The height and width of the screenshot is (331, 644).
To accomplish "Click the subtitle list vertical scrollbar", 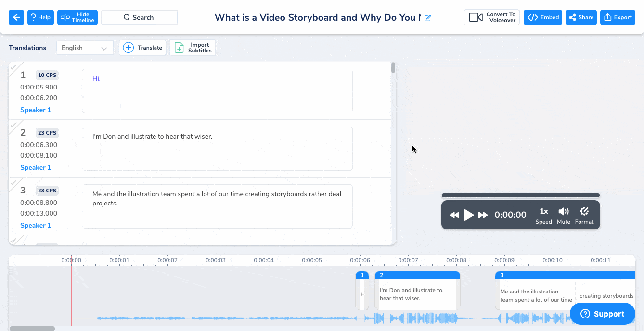I will pos(393,68).
